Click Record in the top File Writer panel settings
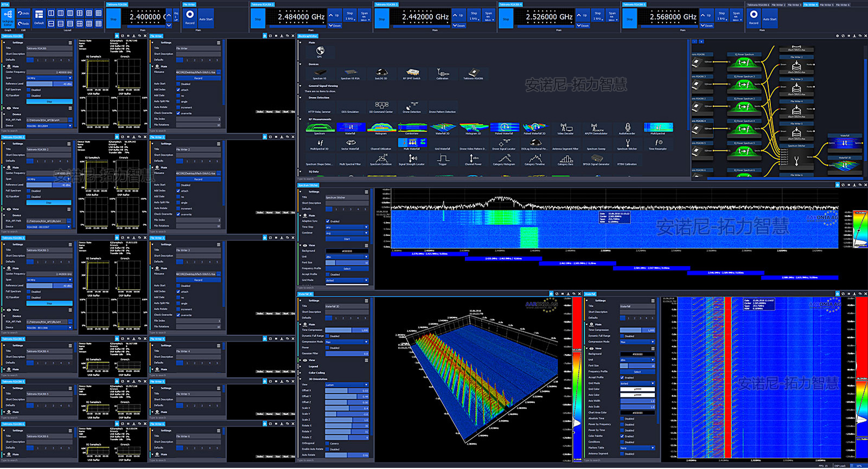Screen dimensions: 868x469 point(198,78)
